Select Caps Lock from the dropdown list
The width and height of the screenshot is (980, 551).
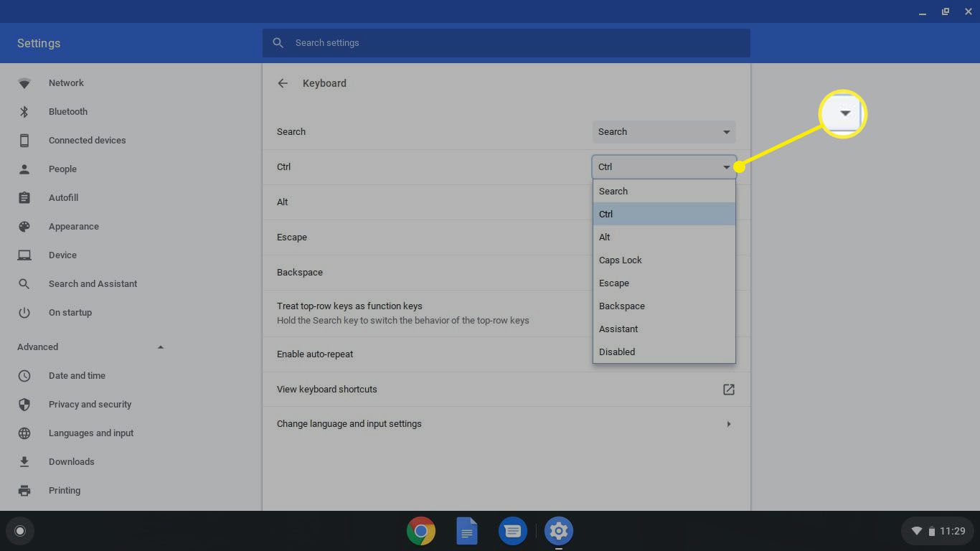[x=621, y=260]
